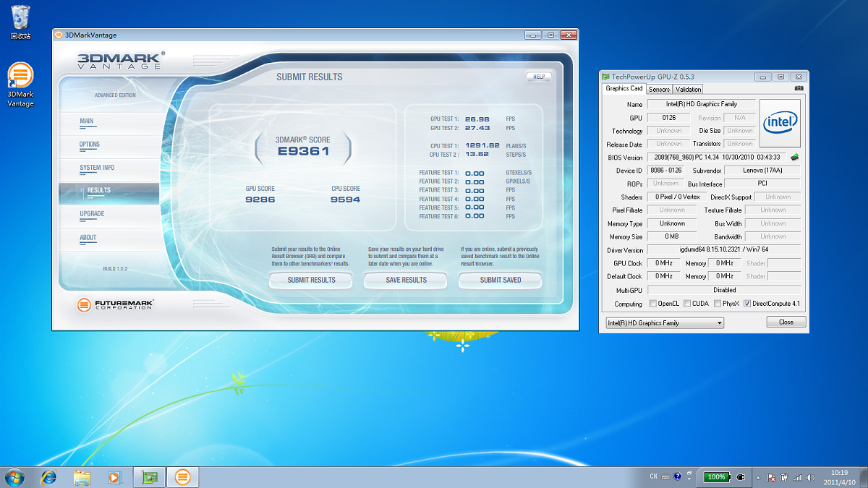Click the device/sync tray icon

(785, 478)
